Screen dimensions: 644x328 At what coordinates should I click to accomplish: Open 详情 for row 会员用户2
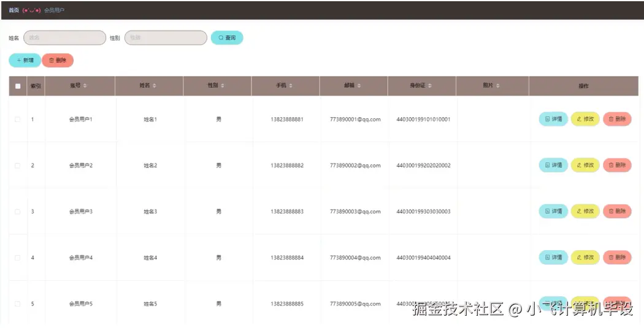click(x=553, y=165)
